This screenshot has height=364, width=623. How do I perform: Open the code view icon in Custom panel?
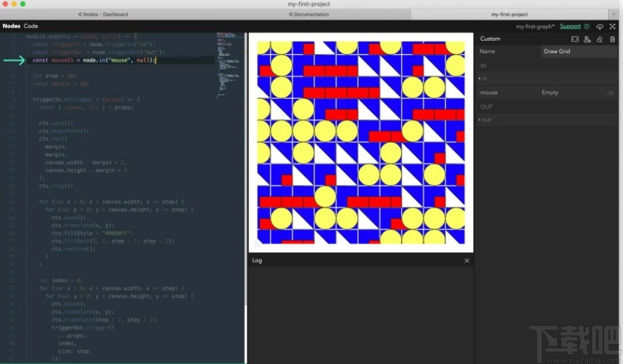pos(575,39)
